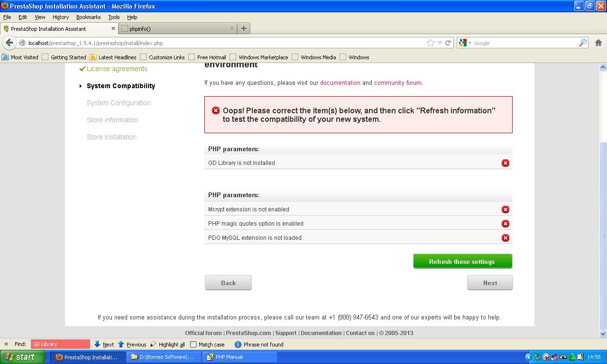The width and height of the screenshot is (607, 364).
Task: Open a new tab with the plus button
Action: [244, 28]
